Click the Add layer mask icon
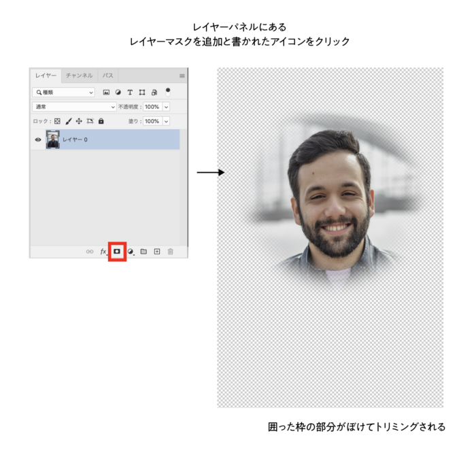476x455 pixels. [117, 252]
